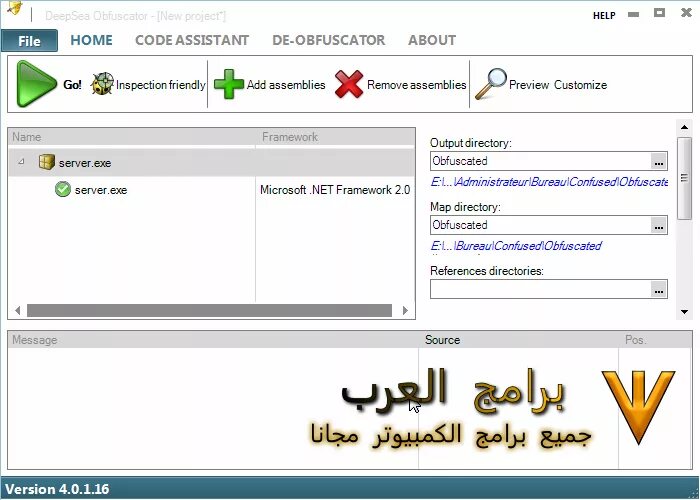This screenshot has width=700, height=500.
Task: Open Preview with the magnifier icon
Action: (x=491, y=84)
